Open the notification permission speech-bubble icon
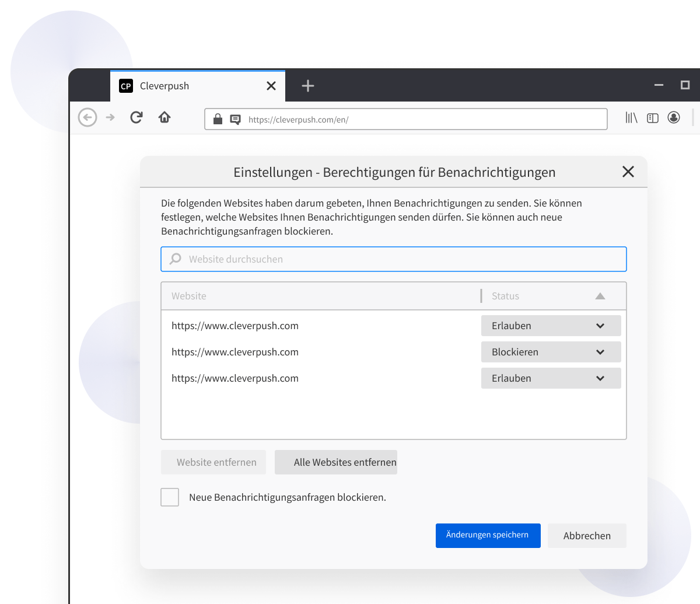 pyautogui.click(x=235, y=120)
